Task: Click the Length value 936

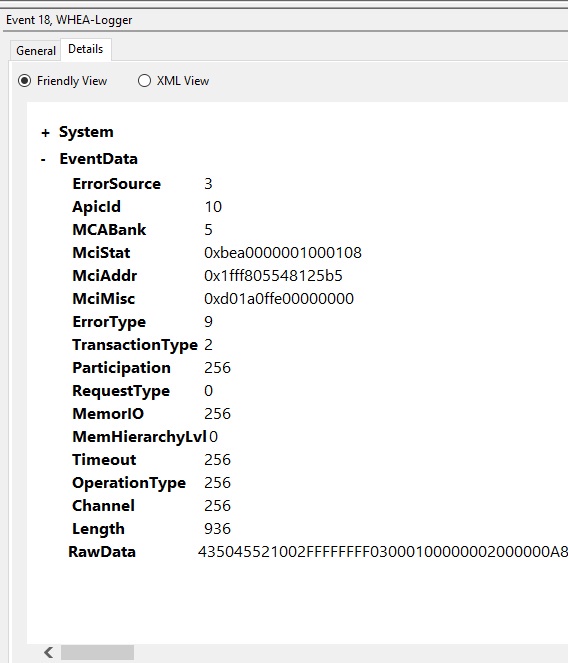Action: click(217, 529)
